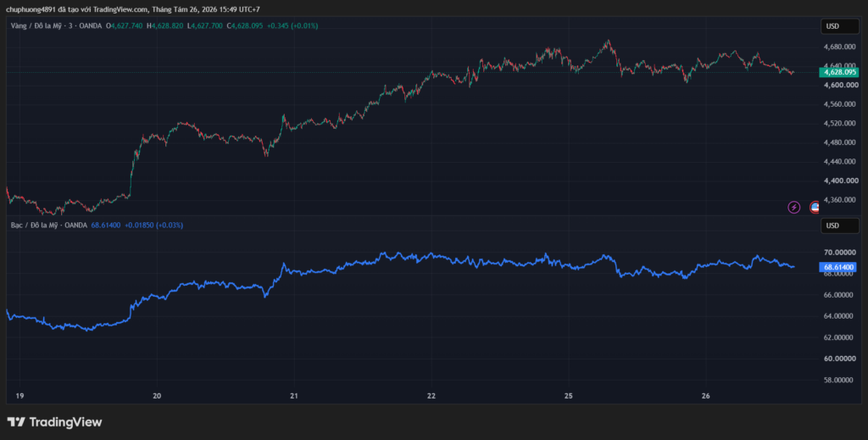The width and height of the screenshot is (868, 440).
Task: Click the 4,480.000 price axis label
Action: click(840, 142)
